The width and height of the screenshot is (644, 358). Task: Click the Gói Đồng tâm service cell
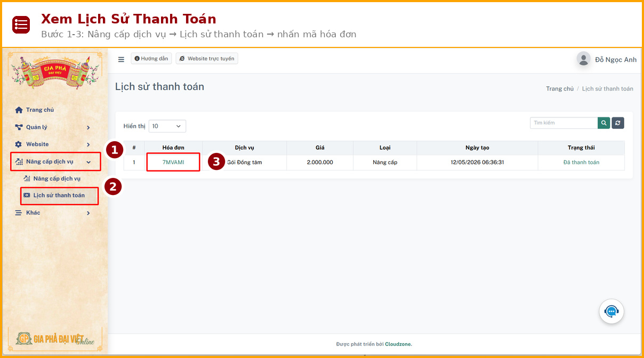pyautogui.click(x=245, y=162)
